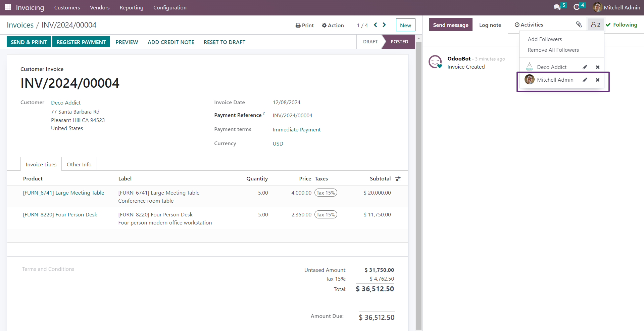Open the activities clock icon in top bar
The width and height of the screenshot is (644, 331).
[577, 7]
